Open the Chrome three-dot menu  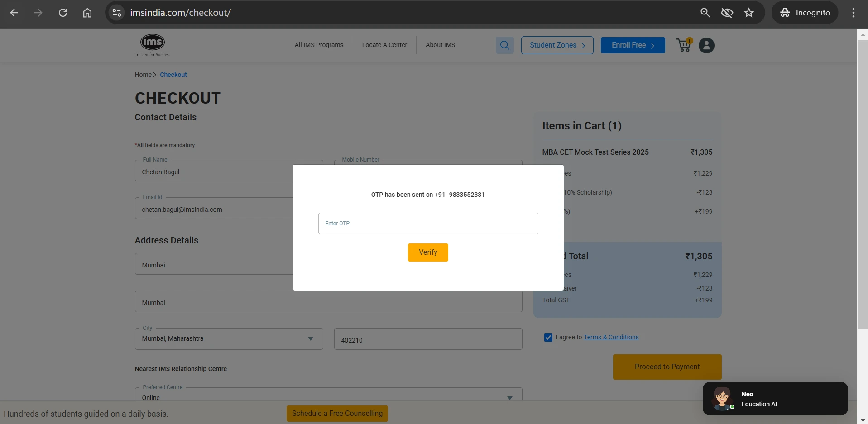(854, 13)
